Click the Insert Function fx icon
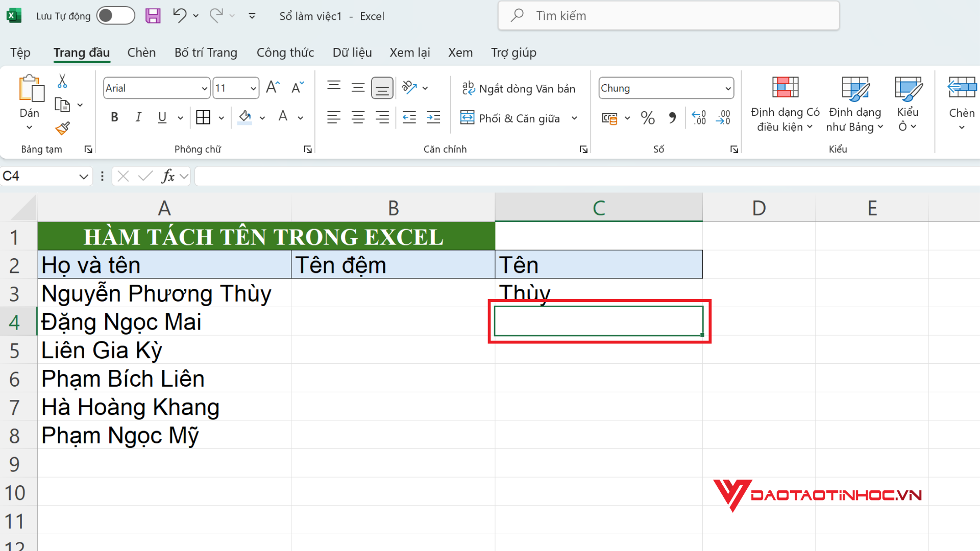The width and height of the screenshot is (980, 551). coord(167,177)
